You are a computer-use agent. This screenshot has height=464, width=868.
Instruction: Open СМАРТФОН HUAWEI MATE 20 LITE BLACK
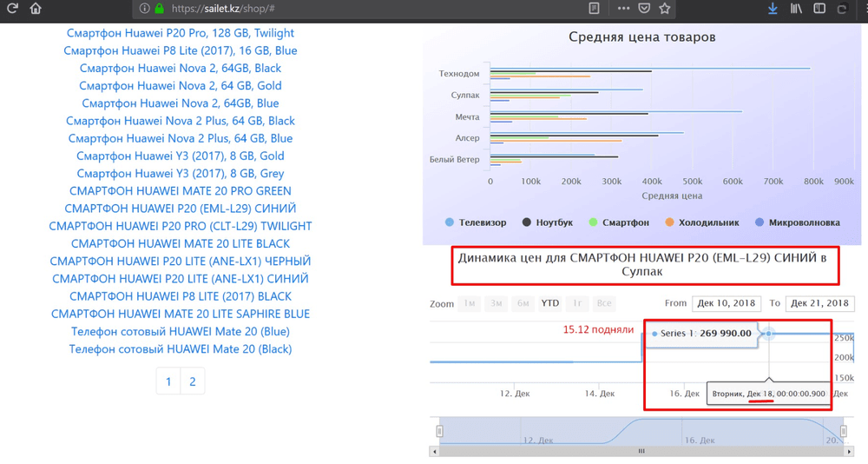[181, 244]
